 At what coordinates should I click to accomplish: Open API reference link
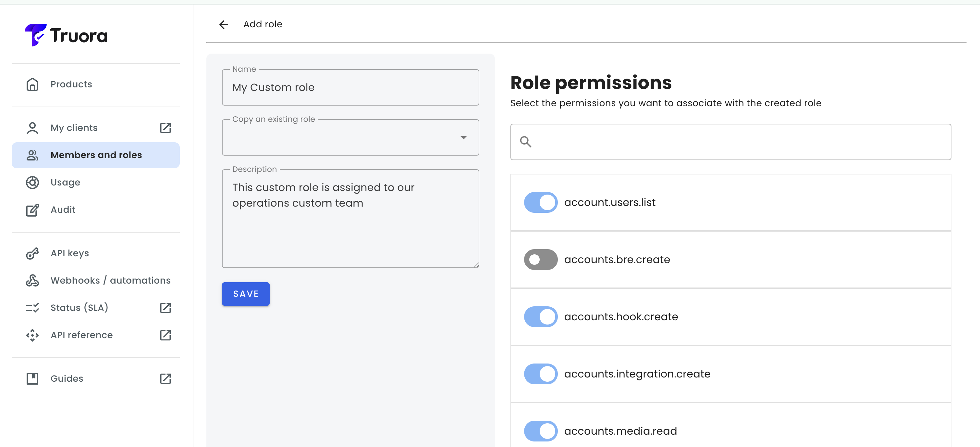95,335
